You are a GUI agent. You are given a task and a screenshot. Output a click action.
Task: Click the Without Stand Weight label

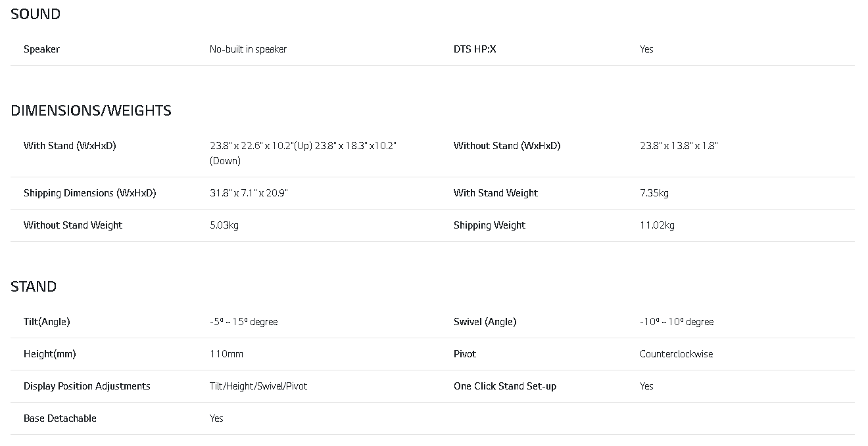click(x=73, y=225)
